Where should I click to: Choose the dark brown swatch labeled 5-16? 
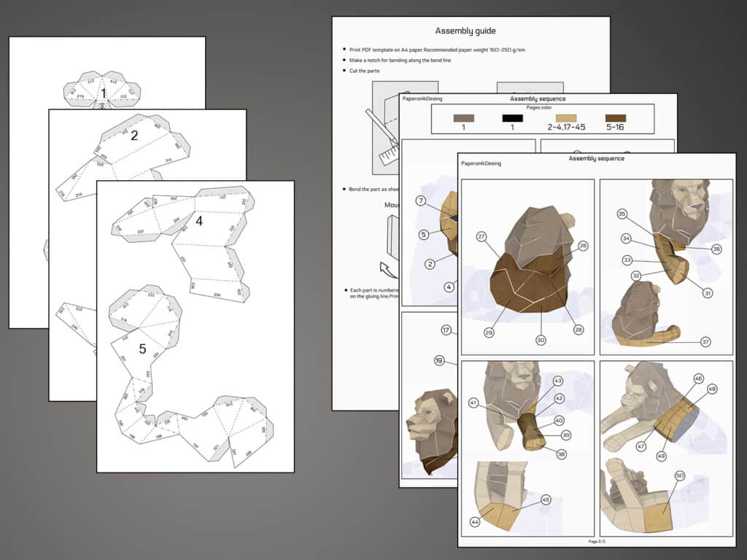click(616, 117)
